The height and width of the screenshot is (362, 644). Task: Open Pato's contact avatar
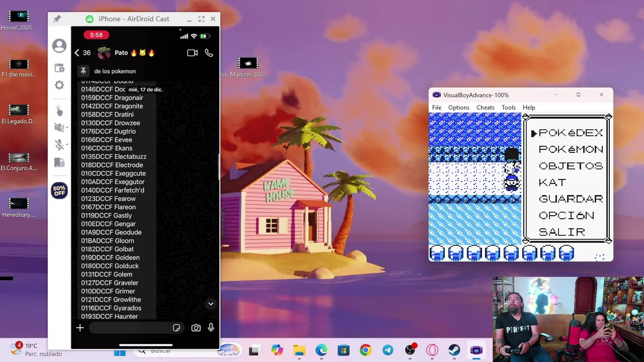click(x=104, y=53)
